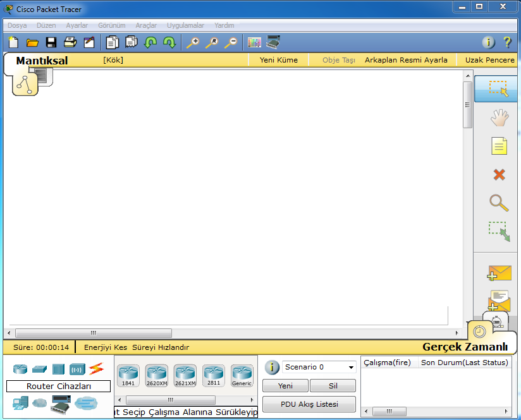Click the Save floppy disk icon
Viewport: 521px width, 420px height.
51,43
